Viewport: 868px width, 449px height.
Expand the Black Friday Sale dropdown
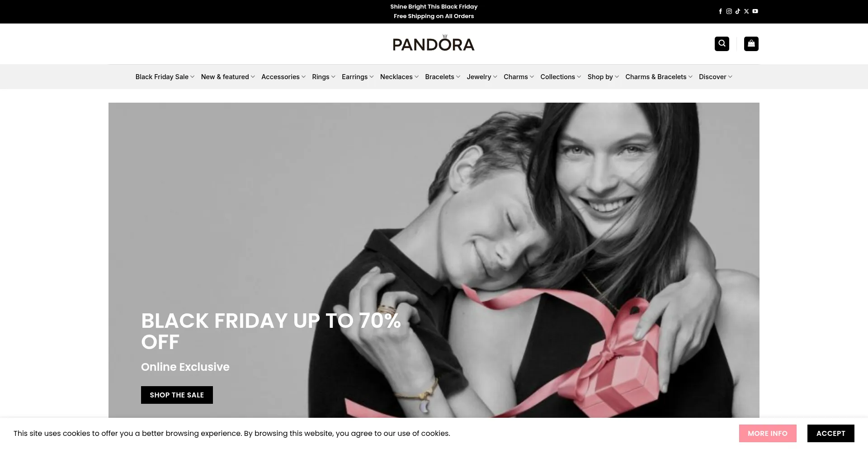(165, 77)
